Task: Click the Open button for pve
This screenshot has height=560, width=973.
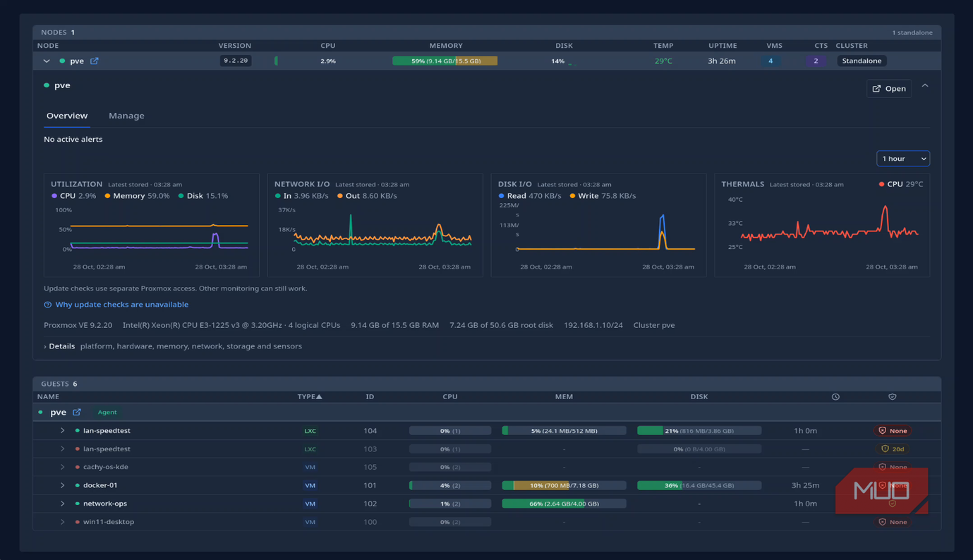Action: pyautogui.click(x=889, y=89)
